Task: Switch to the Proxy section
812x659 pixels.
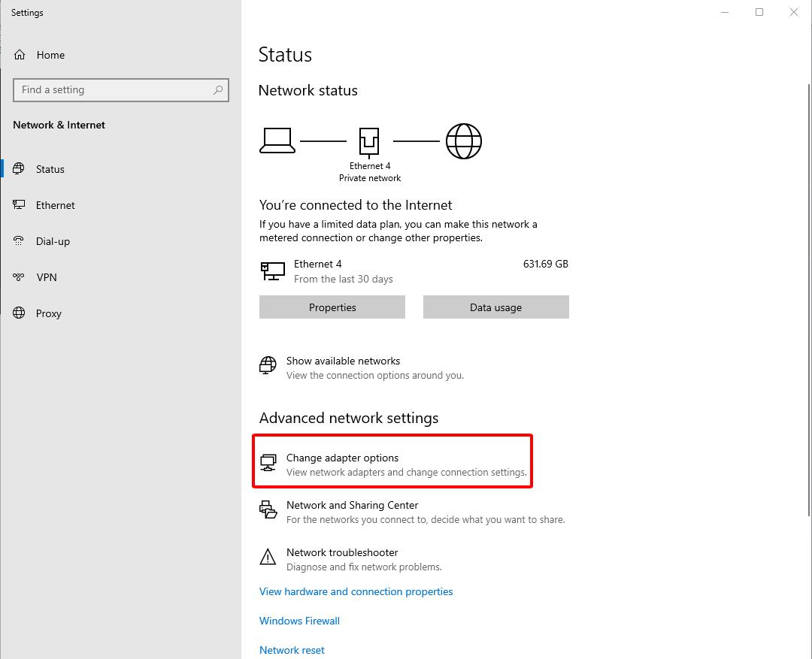Action: point(49,313)
